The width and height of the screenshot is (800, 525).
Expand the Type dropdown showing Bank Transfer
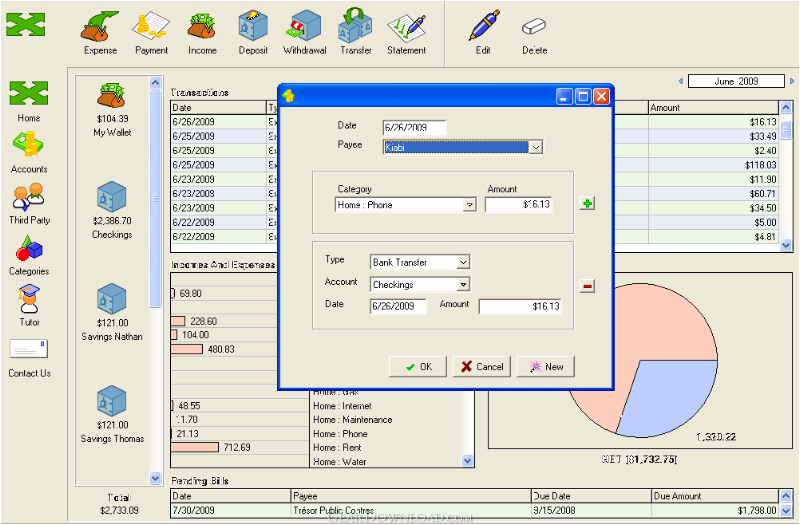463,262
